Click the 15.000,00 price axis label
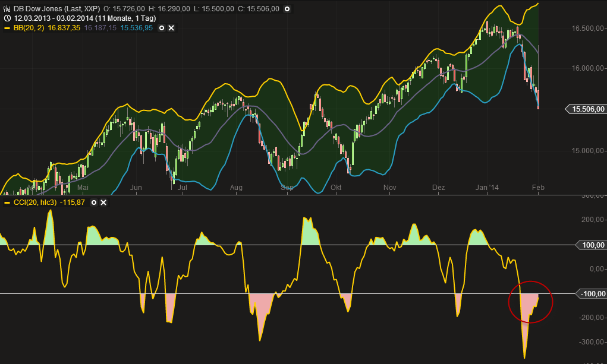607x364 pixels. pos(588,150)
